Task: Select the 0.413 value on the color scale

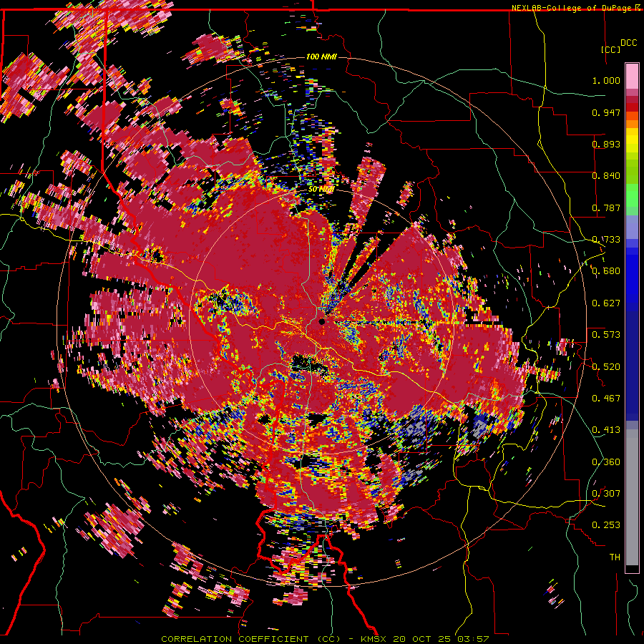Action: click(x=606, y=430)
